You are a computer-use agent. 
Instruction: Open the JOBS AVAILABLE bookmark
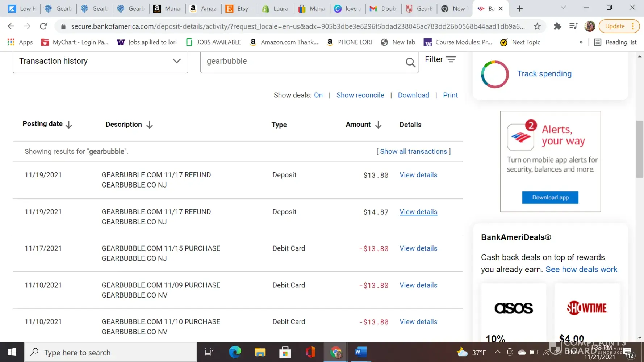(x=213, y=42)
